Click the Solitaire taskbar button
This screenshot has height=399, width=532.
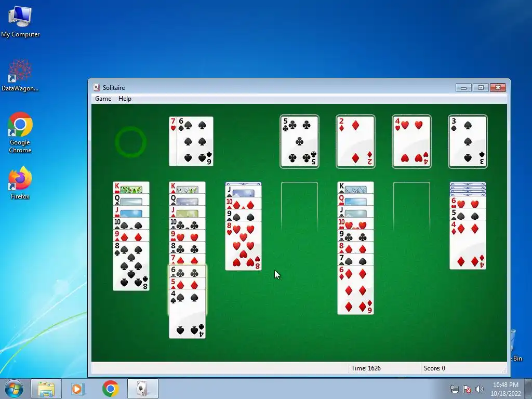coord(143,389)
